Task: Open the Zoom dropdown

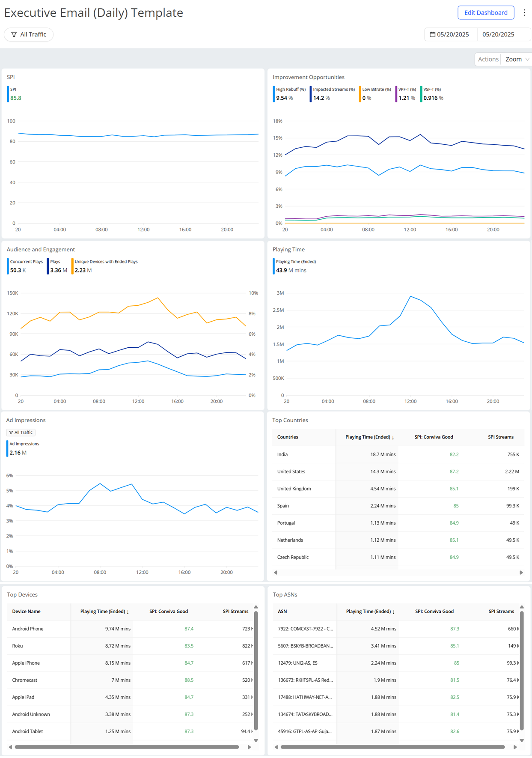Action: [517, 60]
